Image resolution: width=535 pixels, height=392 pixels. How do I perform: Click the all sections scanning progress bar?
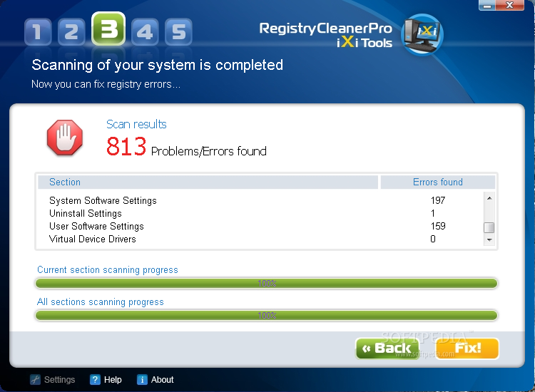267,315
